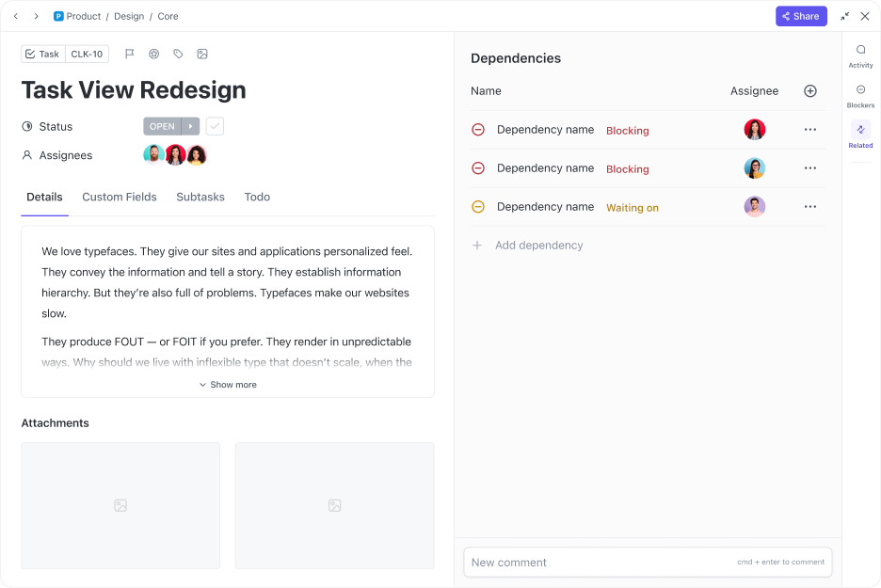Click the New comment input field

(565, 562)
